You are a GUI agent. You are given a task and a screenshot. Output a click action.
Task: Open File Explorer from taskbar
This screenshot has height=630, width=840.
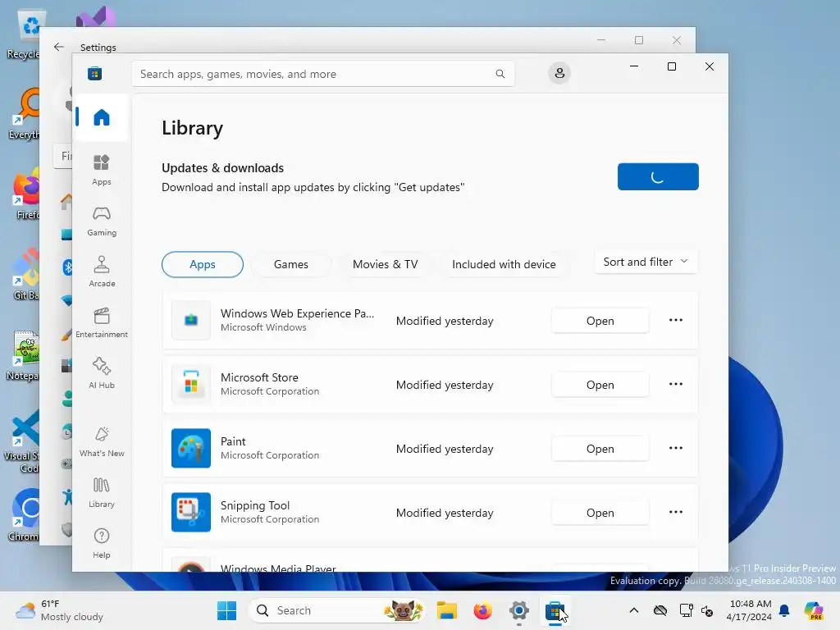point(446,610)
